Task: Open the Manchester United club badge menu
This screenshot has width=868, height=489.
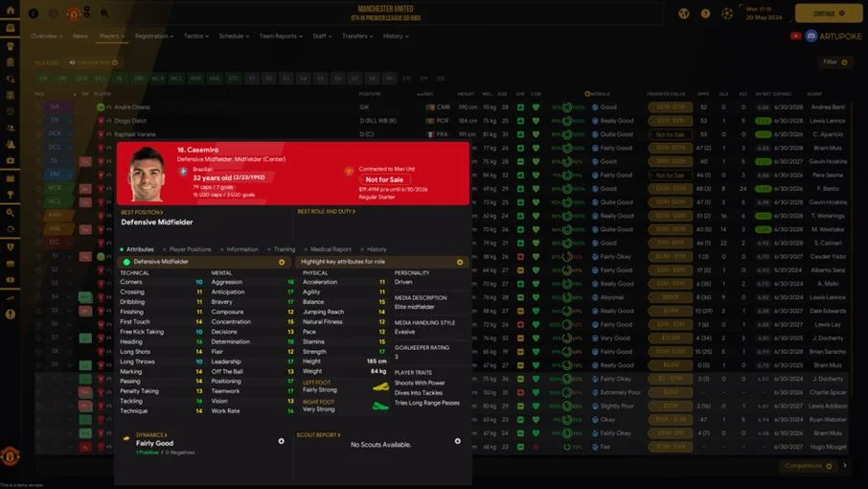Action: click(x=73, y=13)
